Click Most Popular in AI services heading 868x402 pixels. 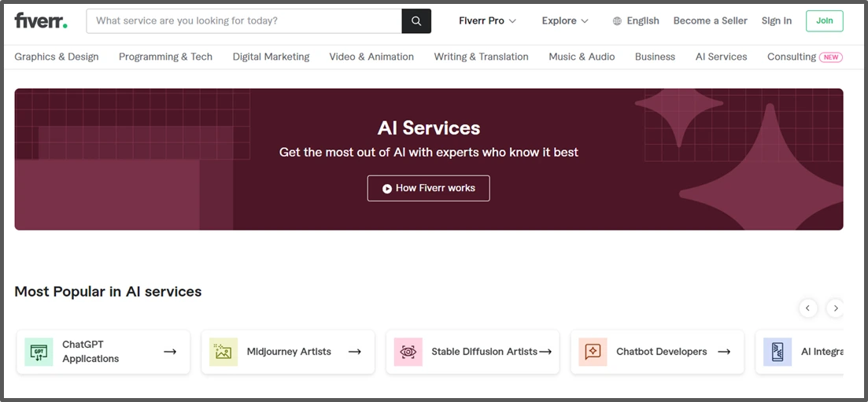tap(108, 291)
